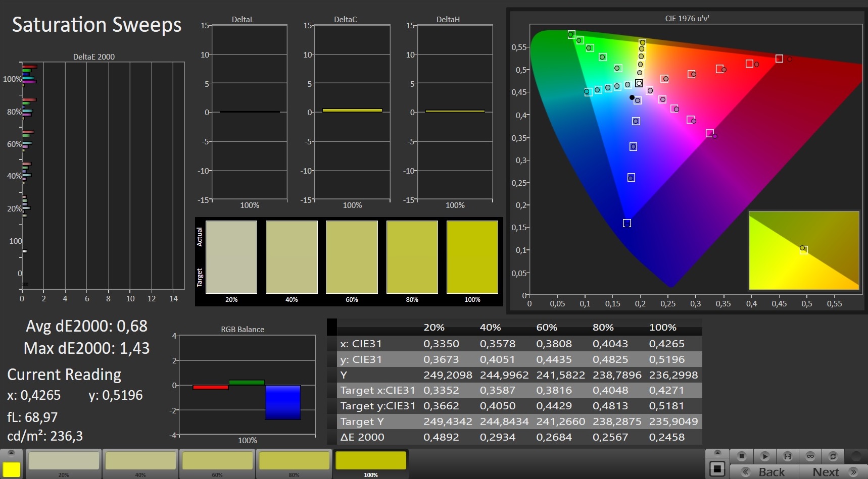Viewport: 868px width, 479px height.
Task: Click the large black square source icon
Action: click(x=717, y=469)
